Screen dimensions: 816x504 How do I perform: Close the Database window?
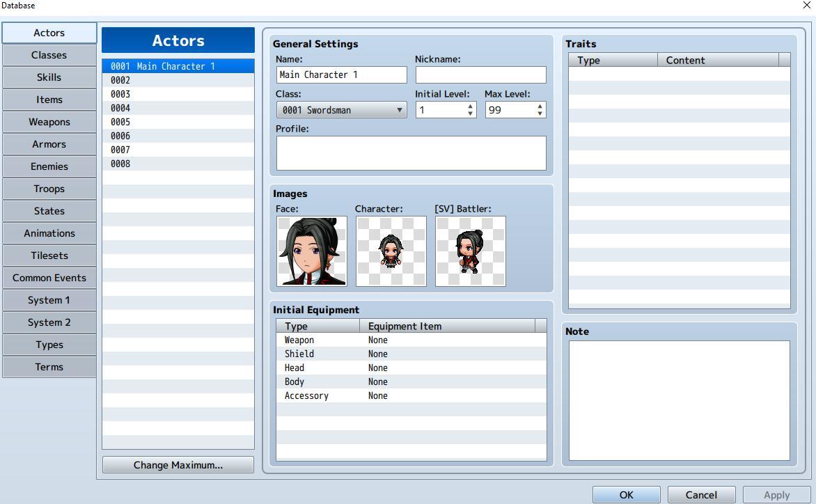coord(806,6)
